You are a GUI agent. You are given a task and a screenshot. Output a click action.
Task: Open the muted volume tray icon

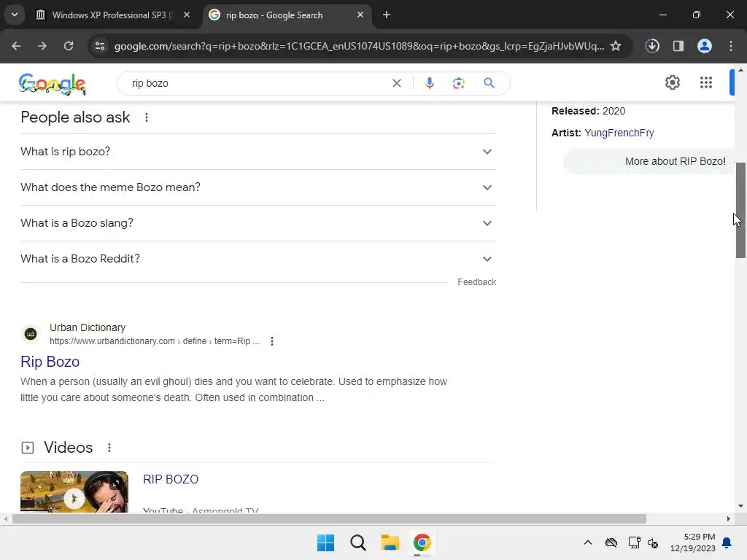coord(653,542)
